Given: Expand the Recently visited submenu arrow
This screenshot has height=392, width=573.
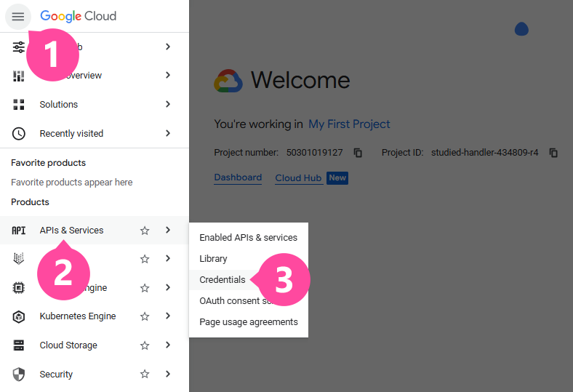Looking at the screenshot, I should pyautogui.click(x=168, y=134).
